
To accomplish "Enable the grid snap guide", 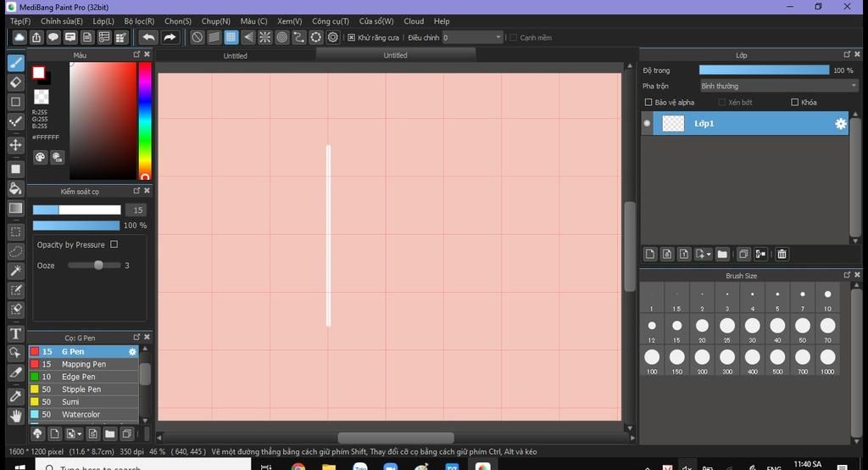I will tap(231, 37).
